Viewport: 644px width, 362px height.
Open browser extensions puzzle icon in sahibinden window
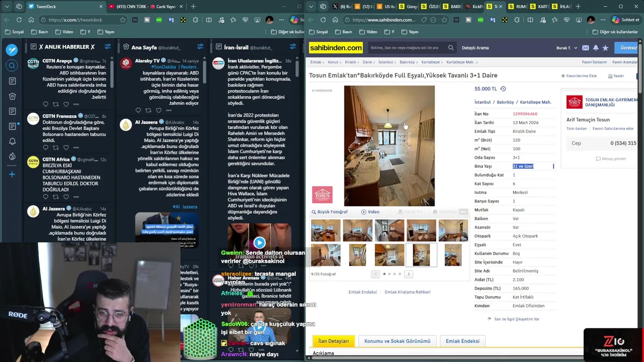point(517,20)
